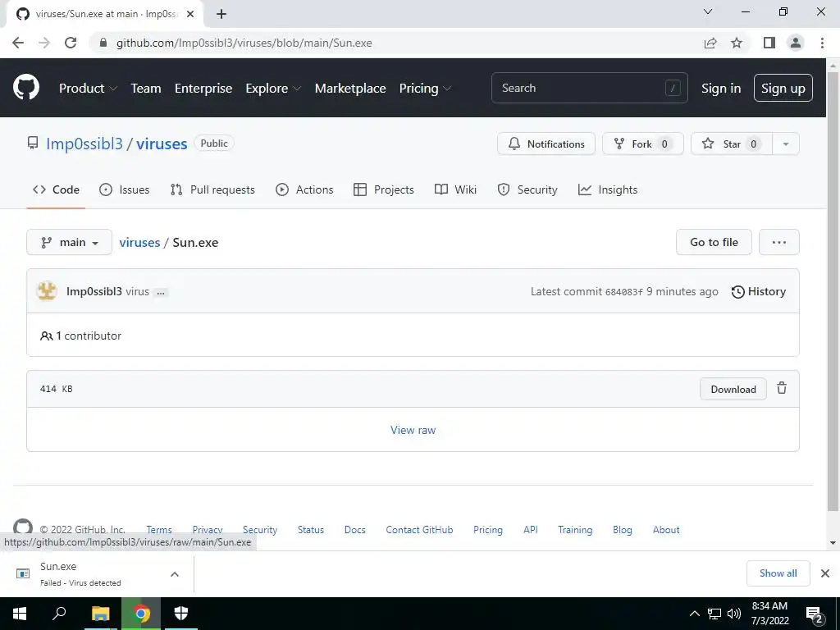Star the viruses repository
This screenshot has width=840, height=630.
732,144
